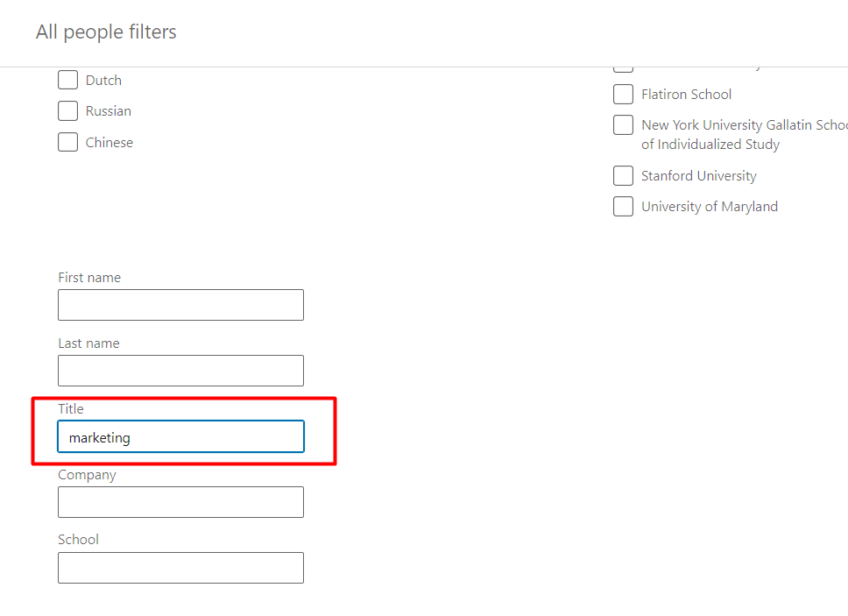Screen dimensions: 848x616
Task: Tick the Stanford University checkbox
Action: (623, 176)
